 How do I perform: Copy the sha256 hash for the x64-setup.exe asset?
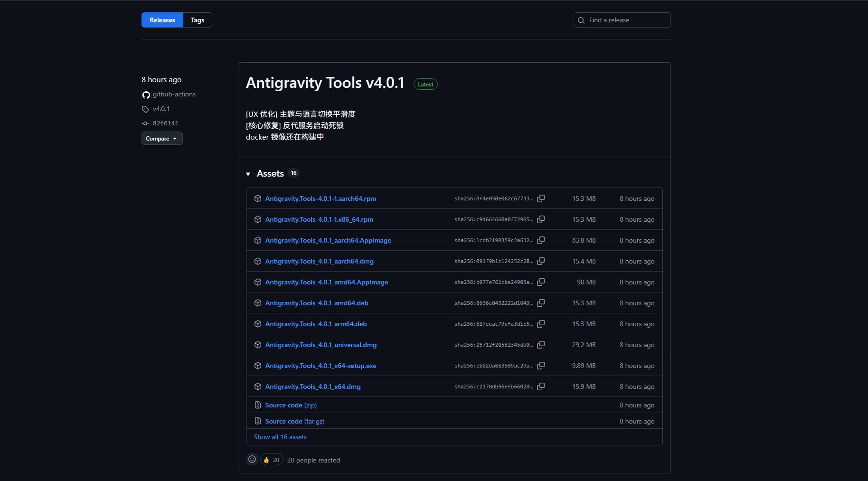pyautogui.click(x=541, y=366)
